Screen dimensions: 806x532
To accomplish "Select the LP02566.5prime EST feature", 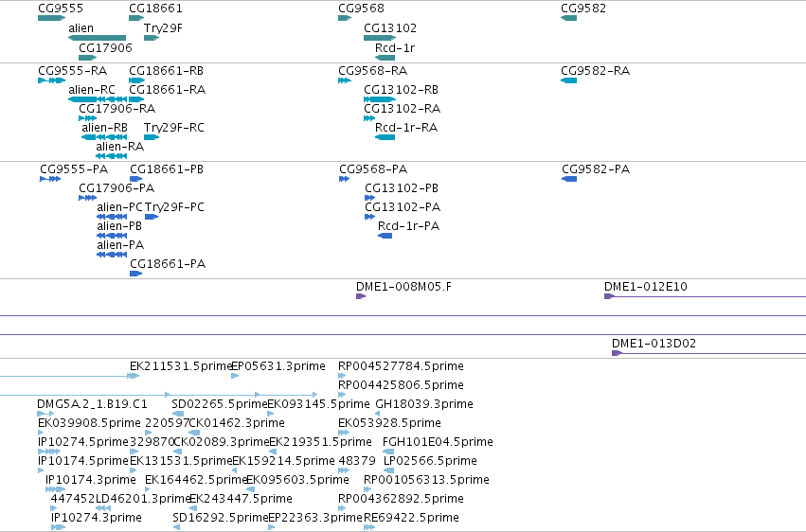I will coord(388,470).
